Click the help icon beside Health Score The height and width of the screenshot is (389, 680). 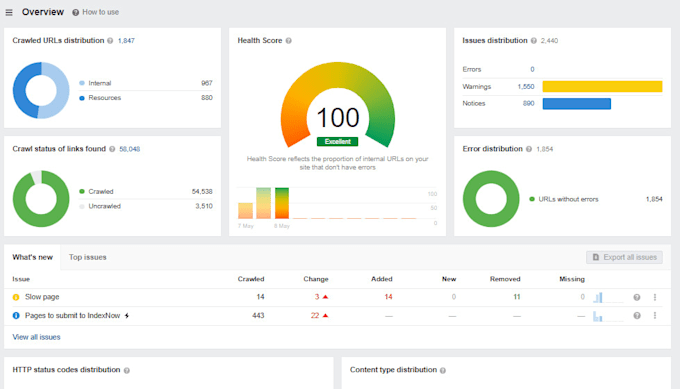pyautogui.click(x=288, y=41)
